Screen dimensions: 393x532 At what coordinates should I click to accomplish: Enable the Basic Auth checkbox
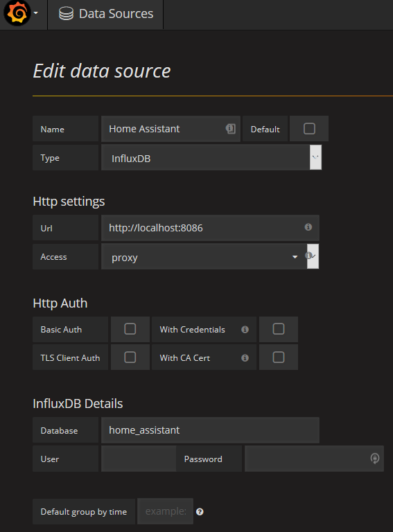click(130, 329)
